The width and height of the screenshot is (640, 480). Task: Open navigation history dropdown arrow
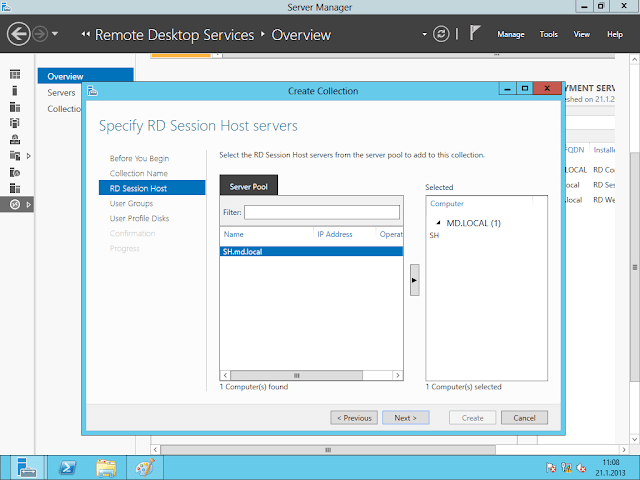[55, 34]
